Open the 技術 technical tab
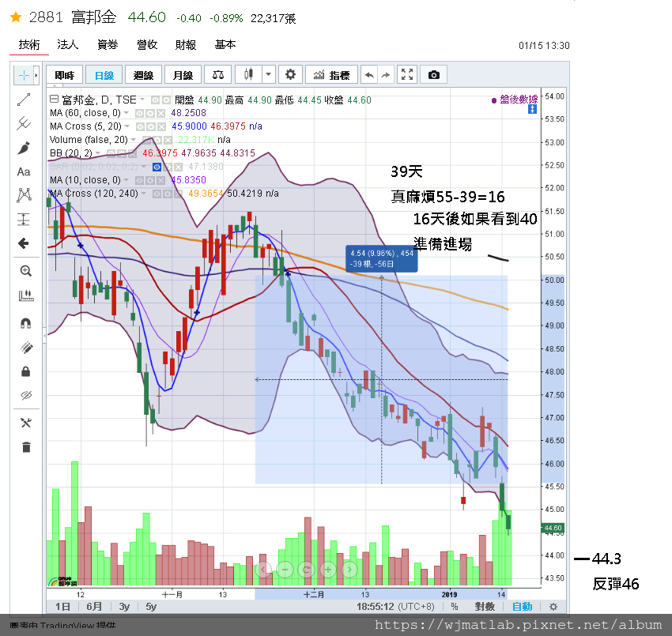 [29, 44]
